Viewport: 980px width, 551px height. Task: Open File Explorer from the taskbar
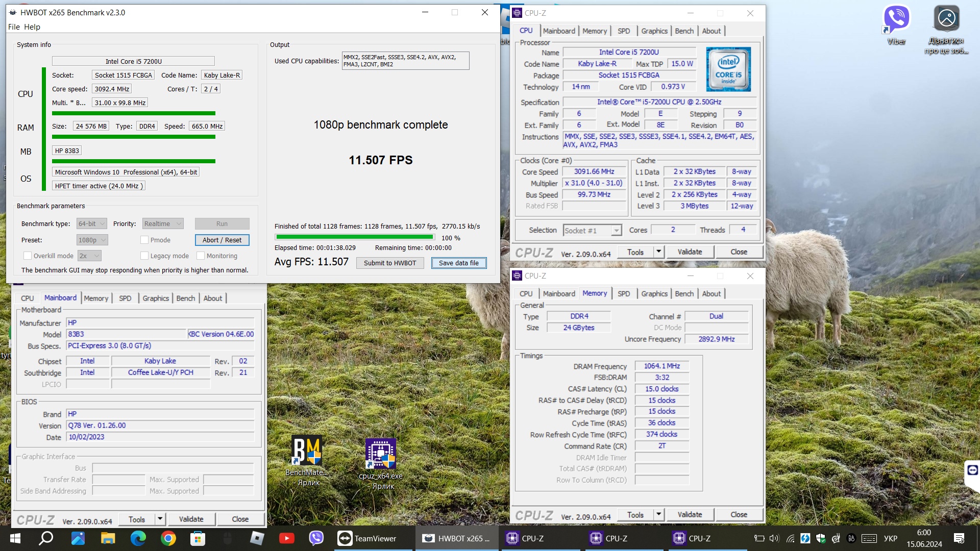coord(108,538)
